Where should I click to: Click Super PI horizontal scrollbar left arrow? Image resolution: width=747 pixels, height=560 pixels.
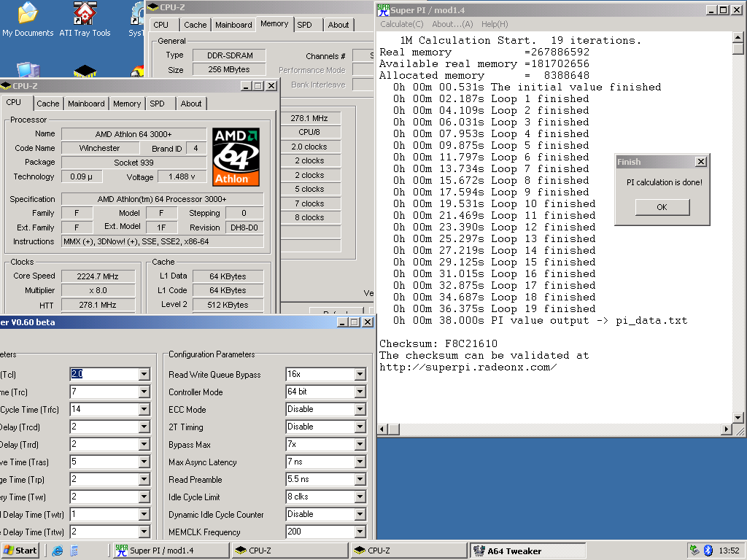[382, 429]
